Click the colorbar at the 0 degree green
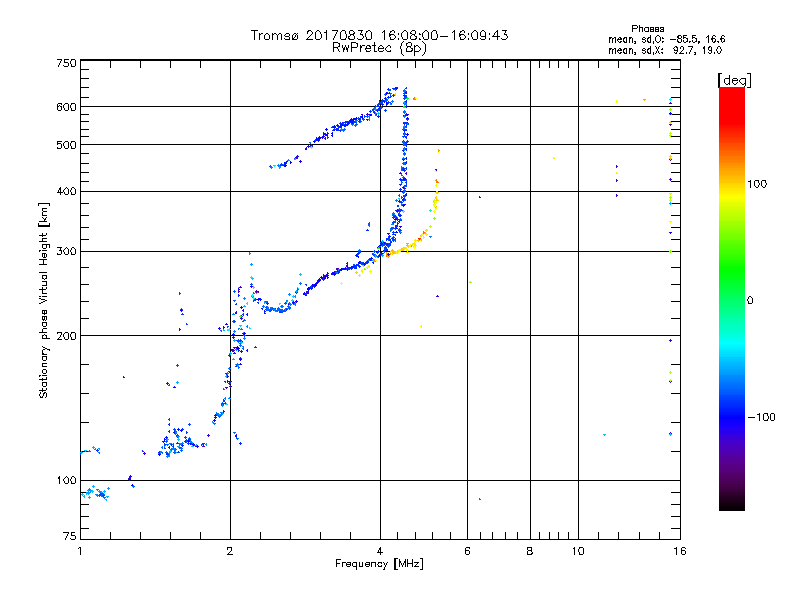800x600 pixels. [x=732, y=300]
